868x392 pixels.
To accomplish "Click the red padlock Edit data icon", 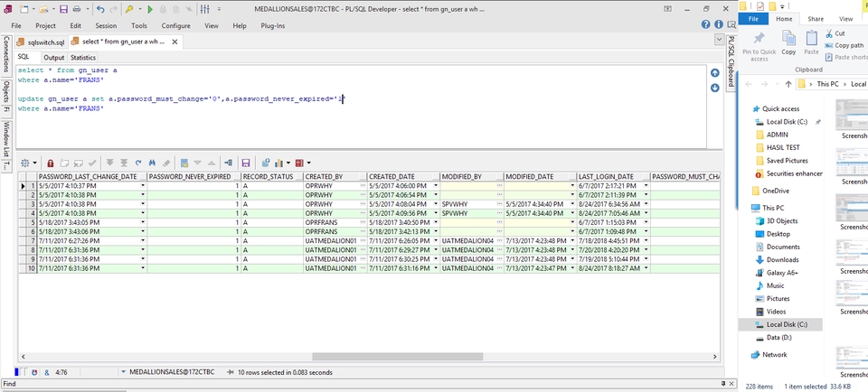I will (x=51, y=163).
